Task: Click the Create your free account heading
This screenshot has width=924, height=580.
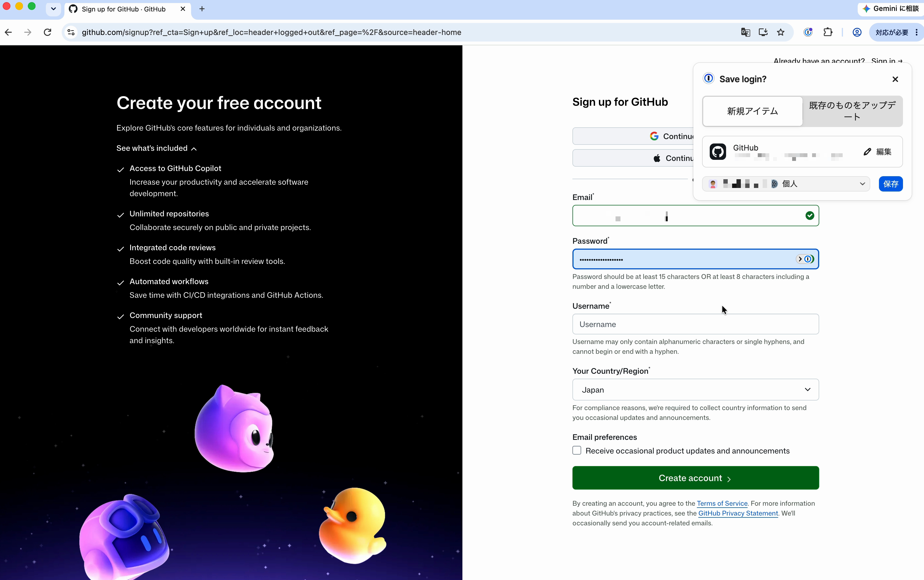Action: tap(219, 103)
